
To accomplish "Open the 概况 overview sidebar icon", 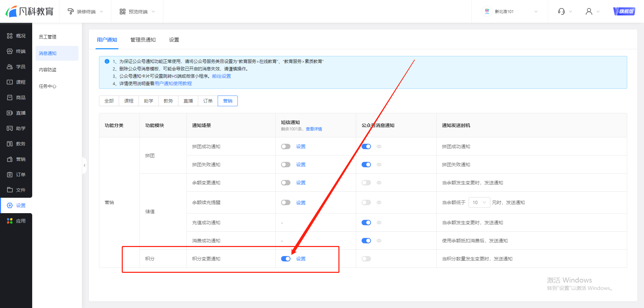I will [10, 36].
